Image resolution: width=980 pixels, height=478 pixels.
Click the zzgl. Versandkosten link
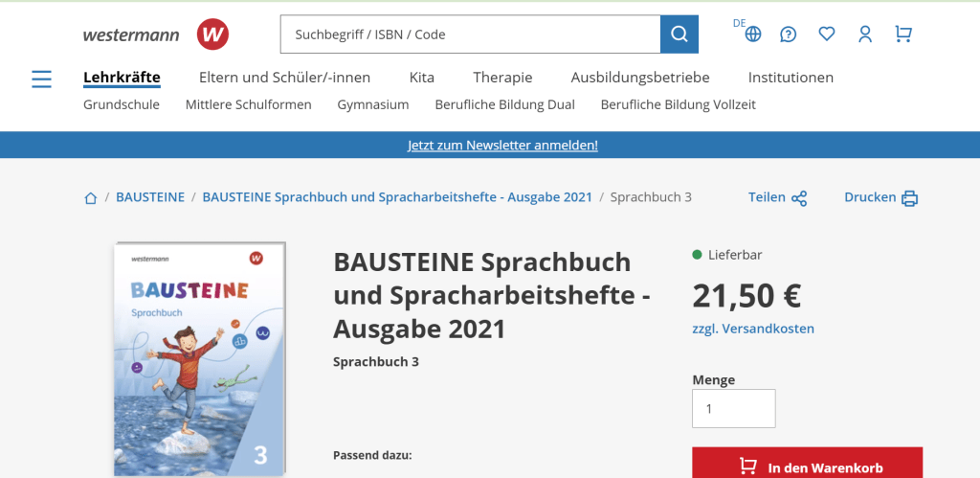[x=753, y=329]
